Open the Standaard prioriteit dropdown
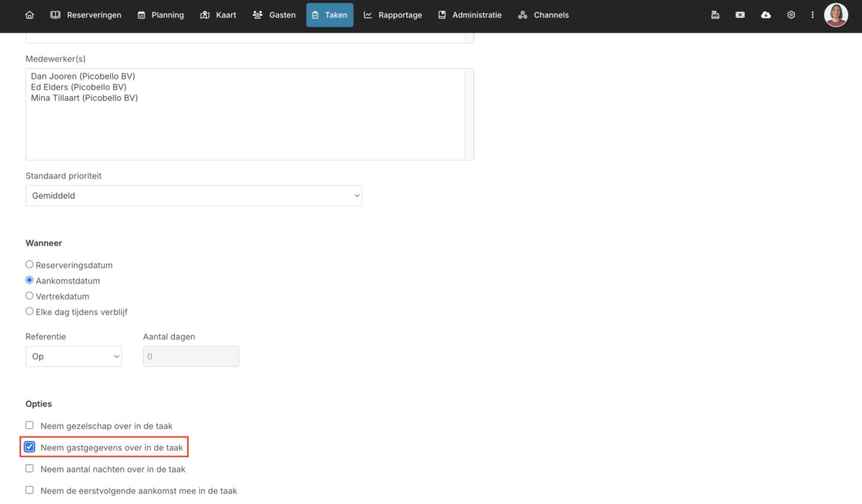Screen dimensions: 862x504 193,196
